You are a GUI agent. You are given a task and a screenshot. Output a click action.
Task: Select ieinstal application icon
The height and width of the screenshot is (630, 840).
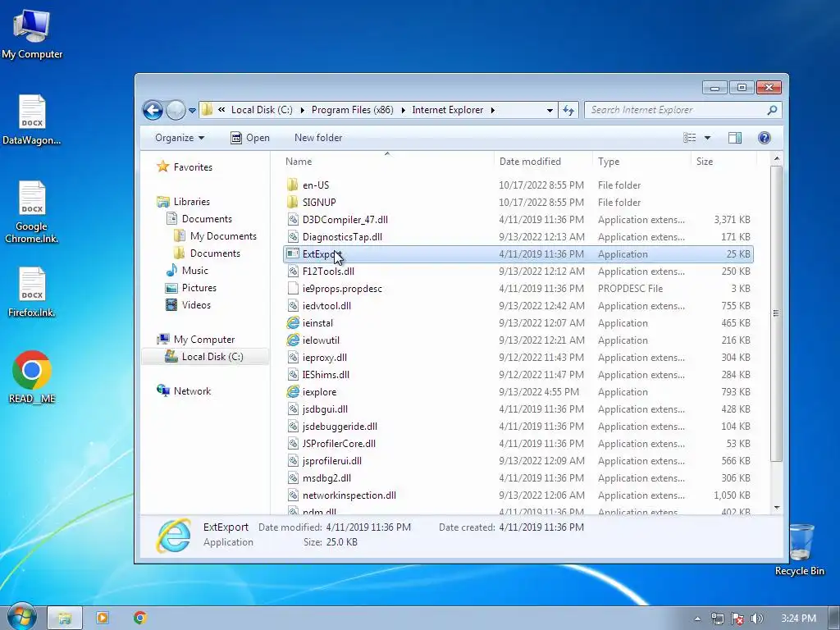[293, 323]
